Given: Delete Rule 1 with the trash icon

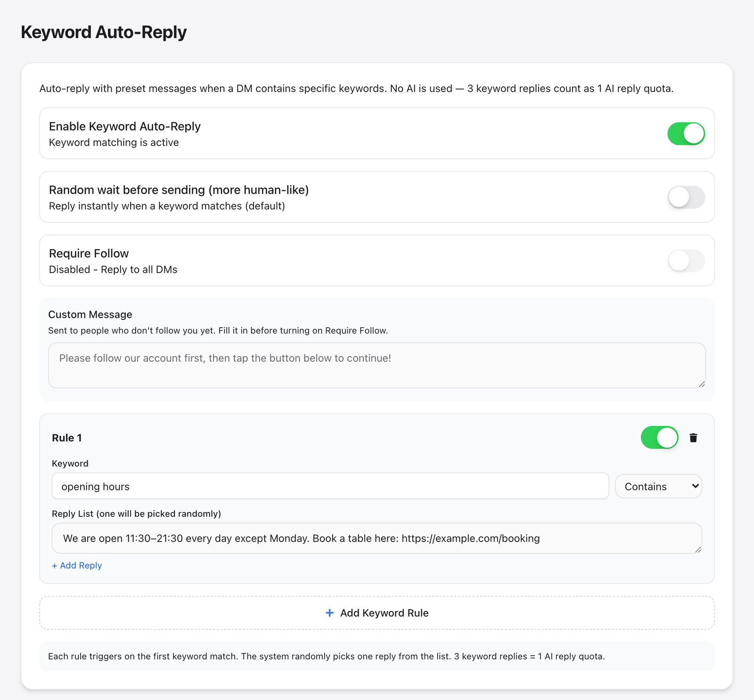Looking at the screenshot, I should pyautogui.click(x=693, y=438).
